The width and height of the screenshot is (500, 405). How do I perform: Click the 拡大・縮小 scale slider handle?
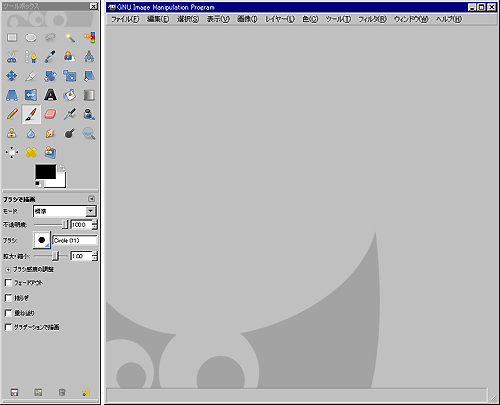(x=56, y=256)
